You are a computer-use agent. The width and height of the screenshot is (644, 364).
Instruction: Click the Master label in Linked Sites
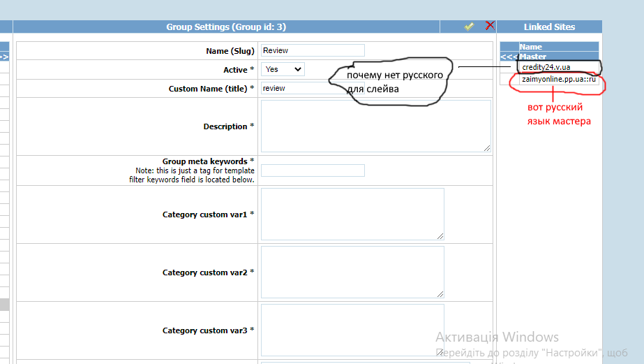coord(532,57)
